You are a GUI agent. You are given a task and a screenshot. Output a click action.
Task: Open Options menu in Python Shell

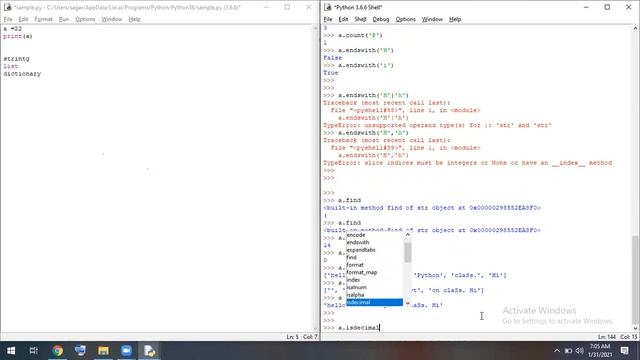tap(405, 19)
